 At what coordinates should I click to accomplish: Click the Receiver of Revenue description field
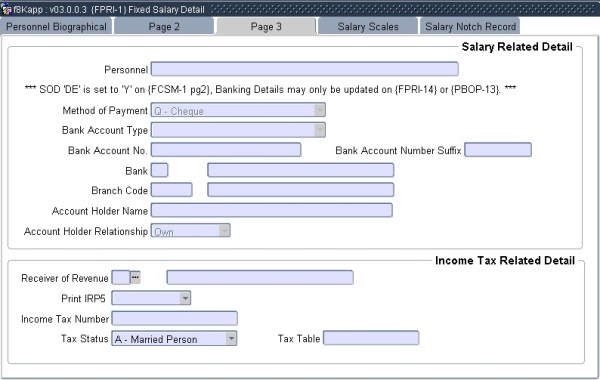coord(260,277)
